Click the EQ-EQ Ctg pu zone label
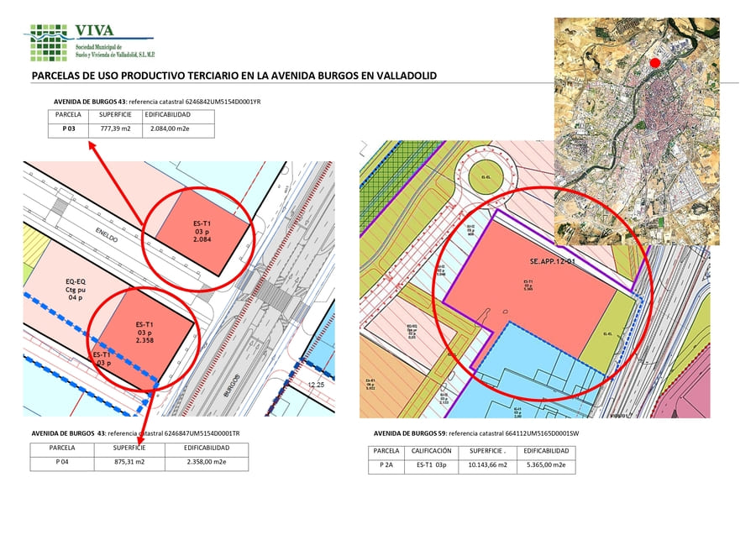Image resolution: width=756 pixels, height=535 pixels. 76,288
